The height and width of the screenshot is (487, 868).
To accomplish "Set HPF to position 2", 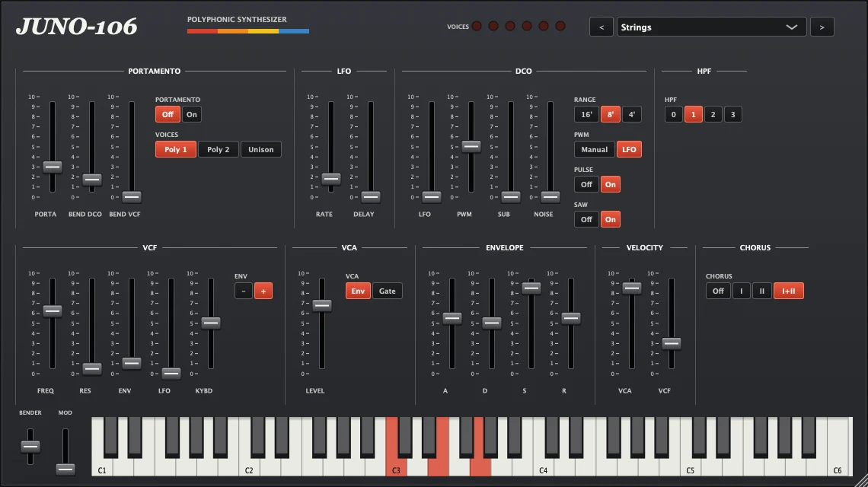I will point(713,115).
